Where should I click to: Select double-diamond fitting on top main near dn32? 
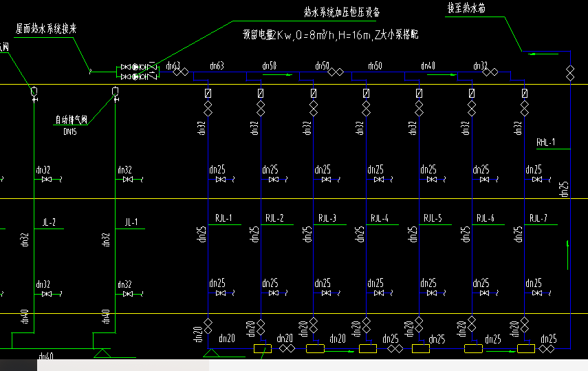point(490,72)
